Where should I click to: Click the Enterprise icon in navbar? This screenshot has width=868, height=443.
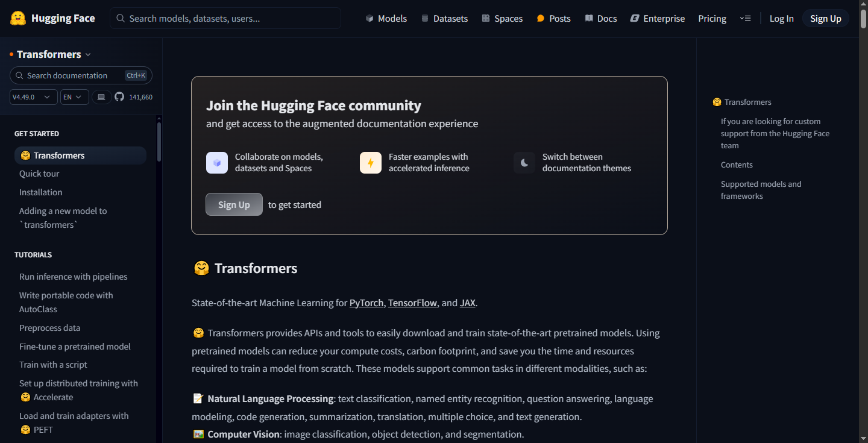tap(635, 19)
